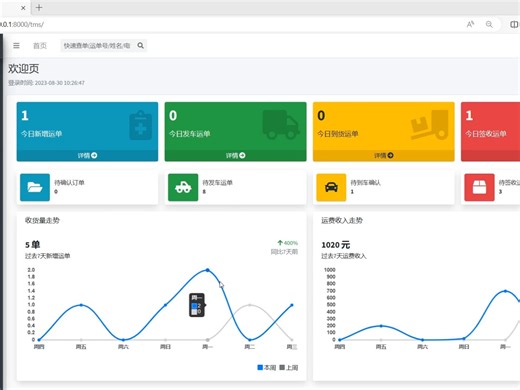This screenshot has height=390, width=520.
Task: Open 详情 on the green 今日发车运单 card
Action: click(235, 155)
